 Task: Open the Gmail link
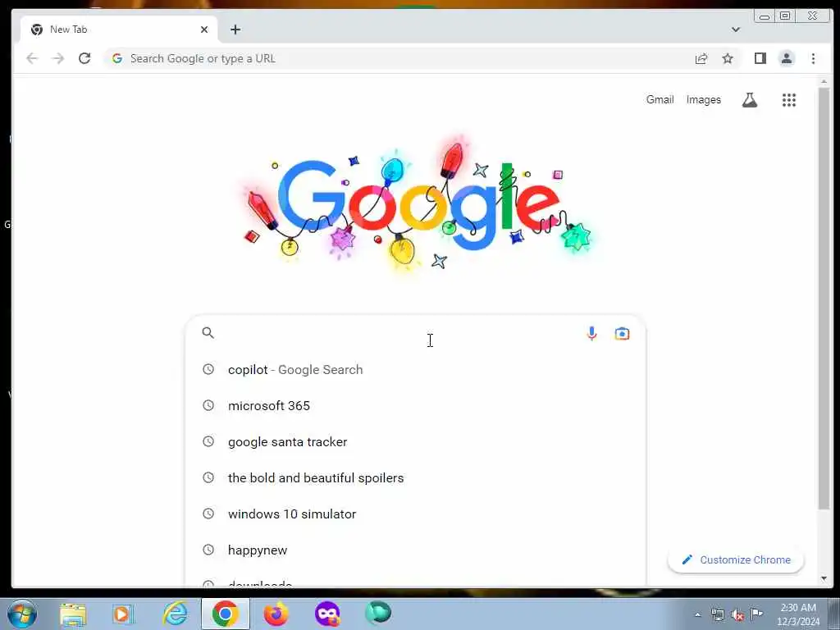point(660,99)
